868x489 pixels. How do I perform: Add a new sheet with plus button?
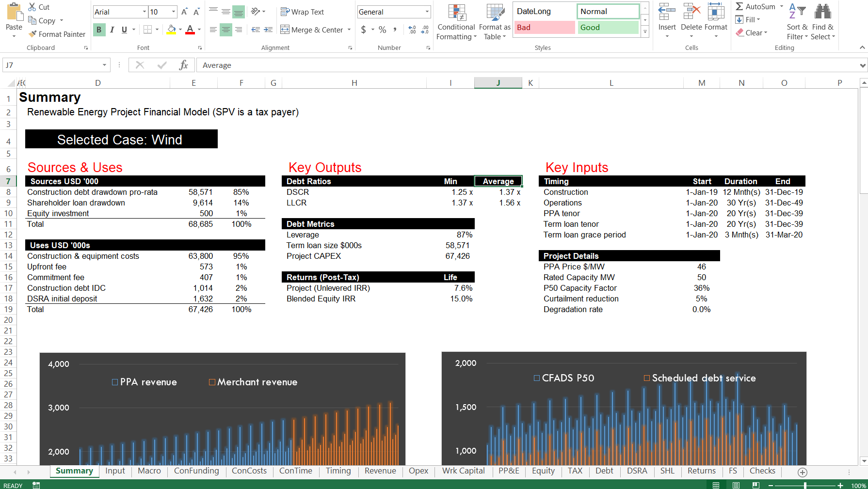[803, 472]
